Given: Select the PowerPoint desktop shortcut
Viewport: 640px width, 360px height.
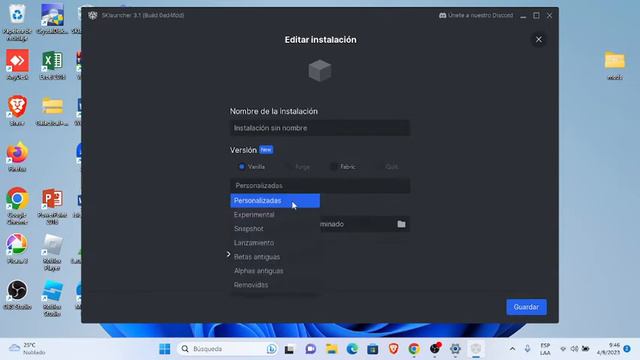Looking at the screenshot, I should pos(52,206).
